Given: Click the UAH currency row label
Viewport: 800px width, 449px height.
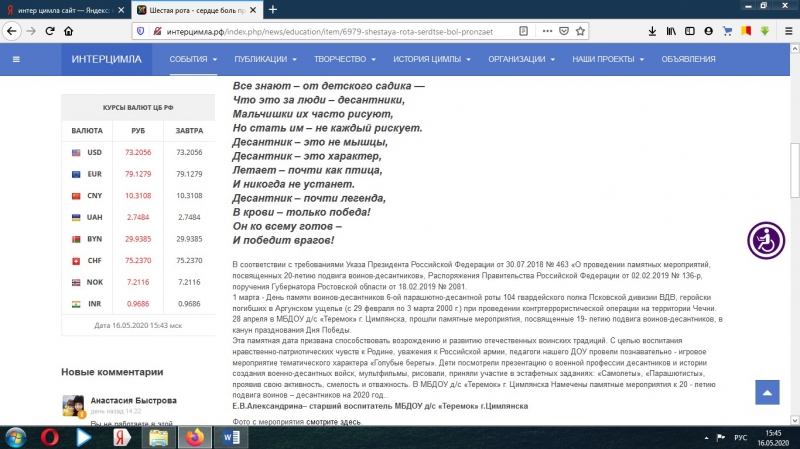Looking at the screenshot, I should coord(94,217).
